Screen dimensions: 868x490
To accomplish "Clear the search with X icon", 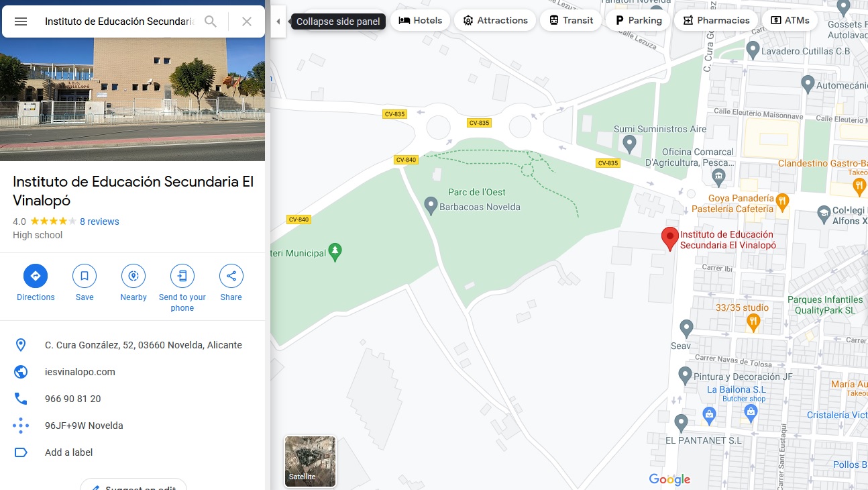I will [247, 21].
